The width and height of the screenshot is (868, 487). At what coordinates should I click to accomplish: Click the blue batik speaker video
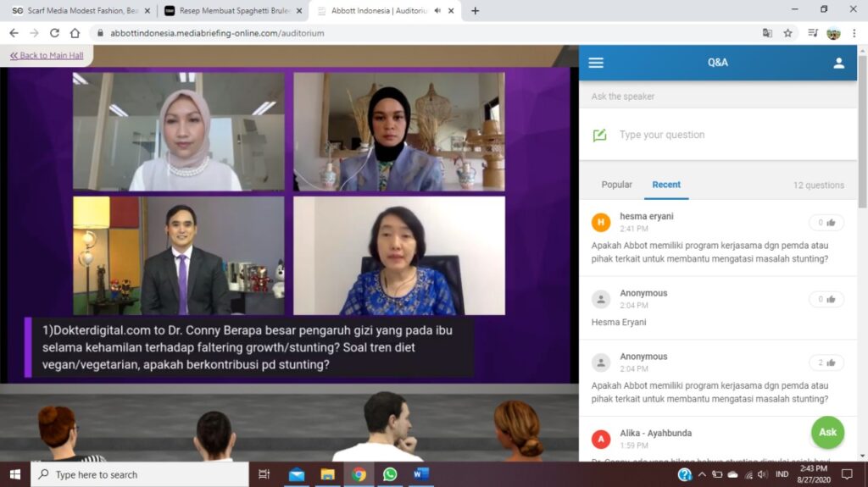click(x=398, y=256)
